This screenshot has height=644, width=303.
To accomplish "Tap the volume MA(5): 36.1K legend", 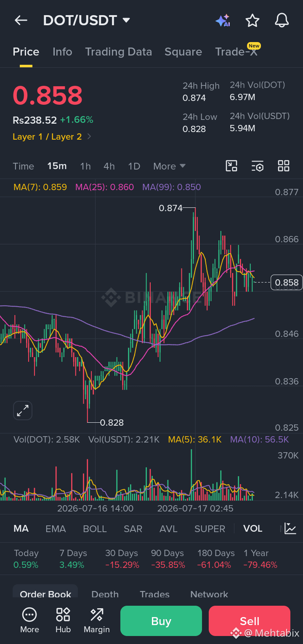I will coord(195,440).
